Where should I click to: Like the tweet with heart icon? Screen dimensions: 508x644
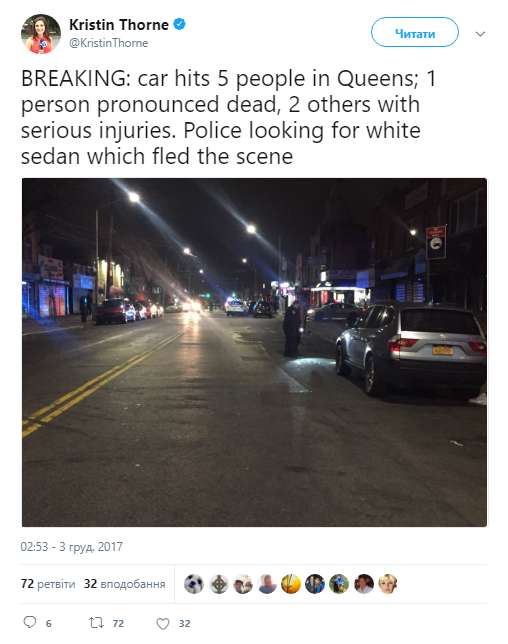163,623
